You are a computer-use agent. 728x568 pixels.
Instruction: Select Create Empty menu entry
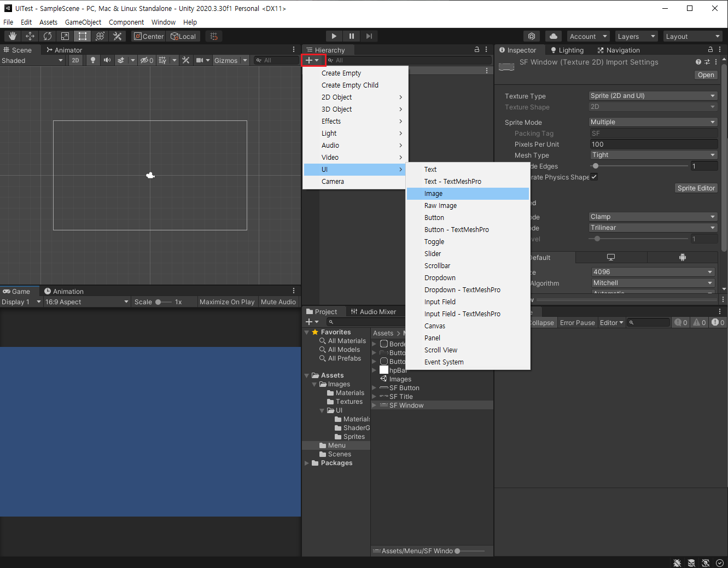[356, 73]
